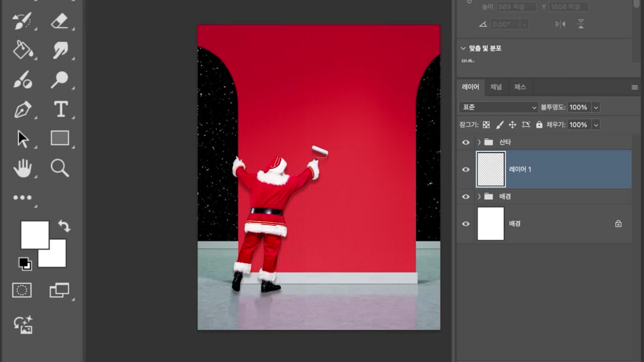This screenshot has height=362, width=644.
Task: Switch to the 패스 tab
Action: tap(520, 87)
